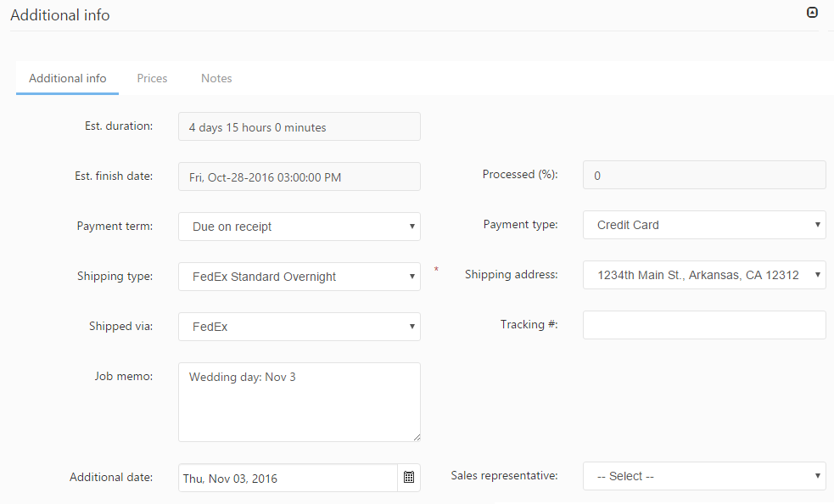Click the Processed (%) field

[x=703, y=176]
